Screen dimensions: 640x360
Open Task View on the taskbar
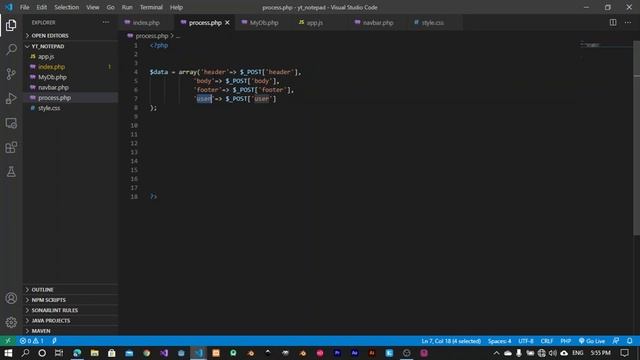(59, 353)
